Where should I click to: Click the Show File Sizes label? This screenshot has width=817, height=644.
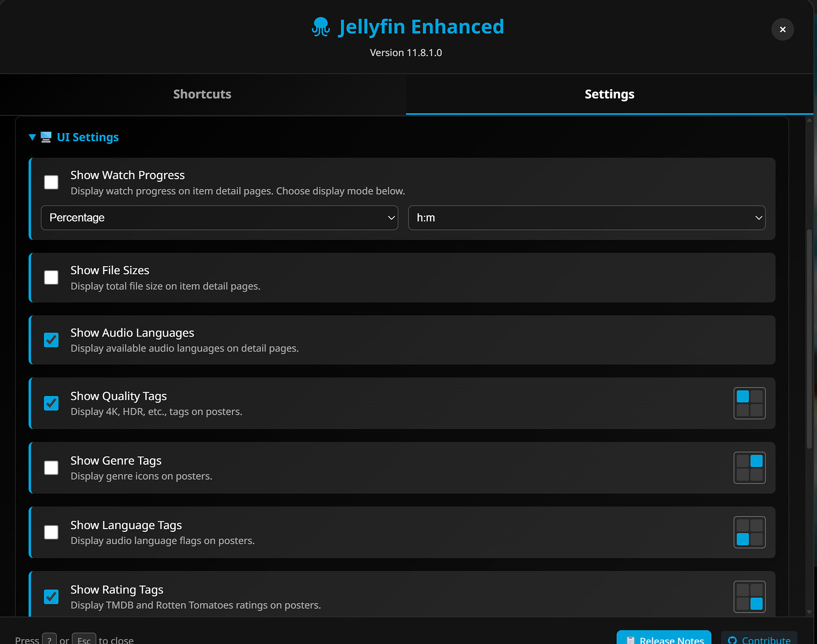(110, 270)
